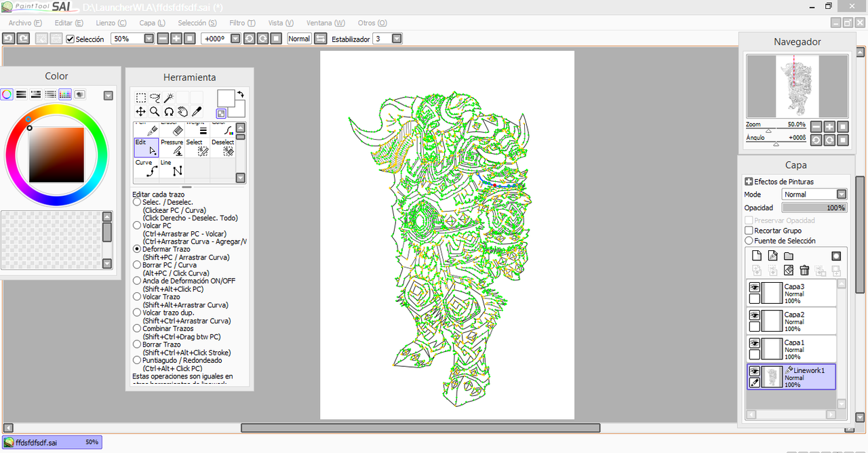868x453 pixels.
Task: Choose the Edit linework tool
Action: pos(146,148)
